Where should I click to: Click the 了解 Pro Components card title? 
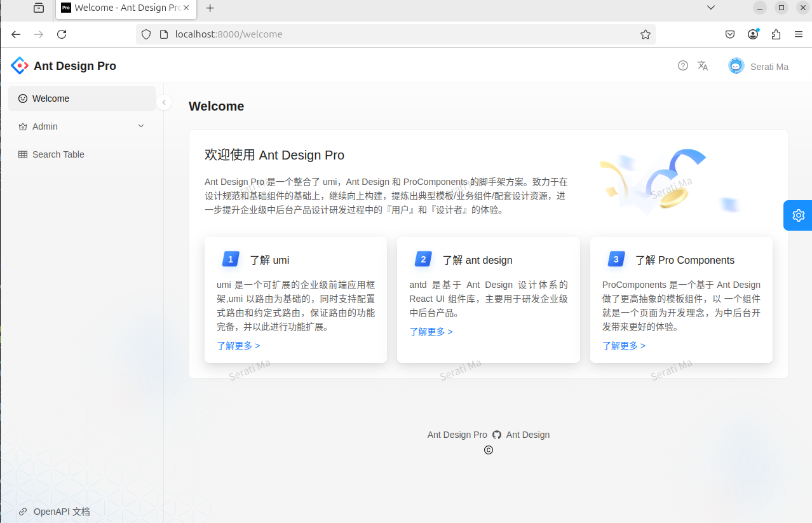point(685,260)
